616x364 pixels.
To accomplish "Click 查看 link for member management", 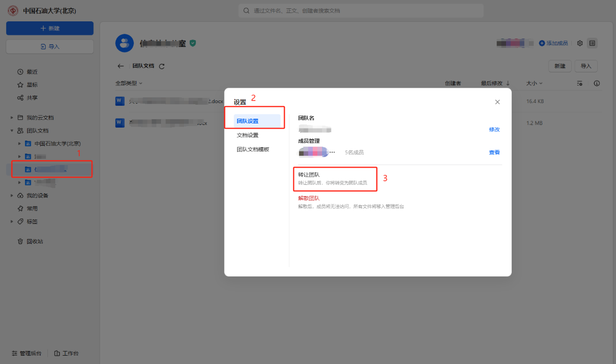I will click(x=494, y=153).
